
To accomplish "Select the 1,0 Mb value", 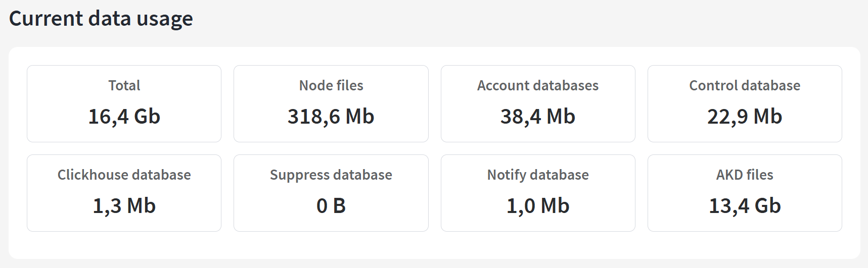I will tap(537, 206).
